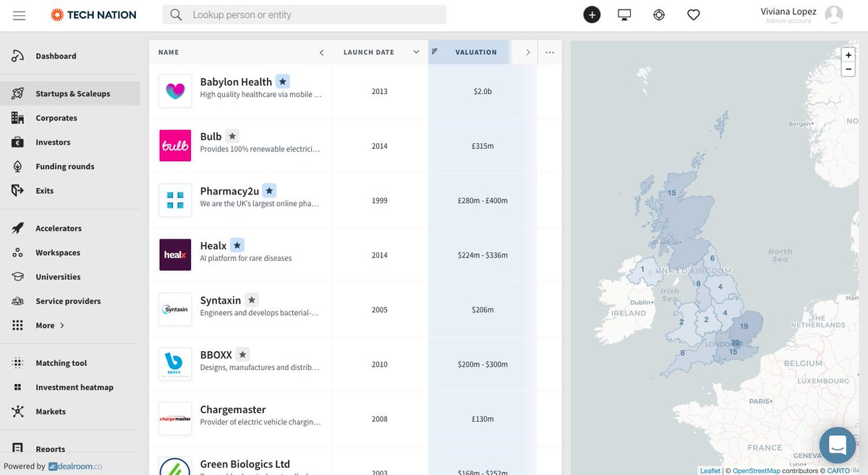Open the BBOXX logo thumbnail
868x475 pixels.
(175, 364)
